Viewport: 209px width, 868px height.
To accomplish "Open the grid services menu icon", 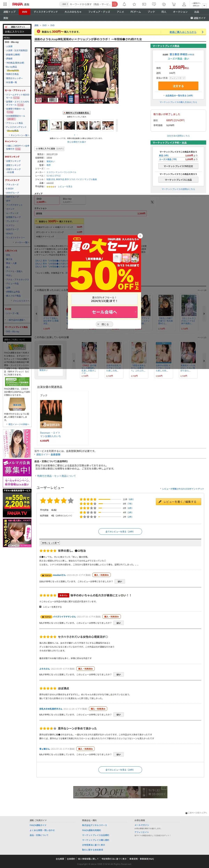I will coord(5,4).
